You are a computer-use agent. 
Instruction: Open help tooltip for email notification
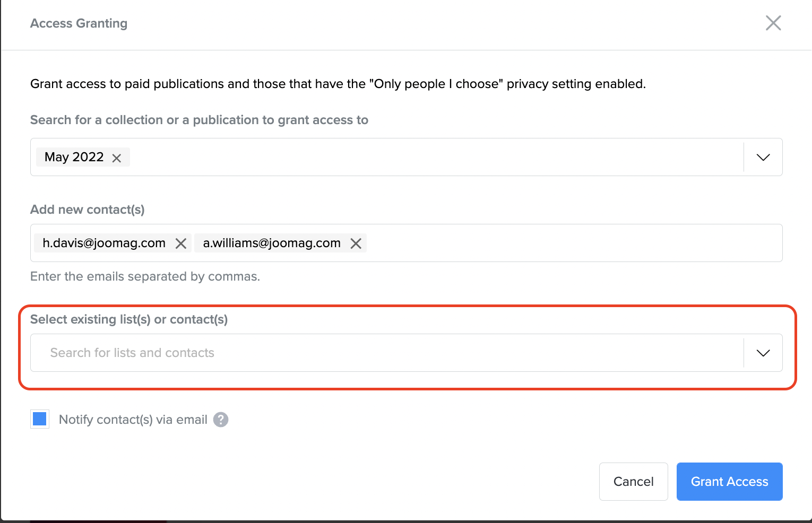click(221, 420)
